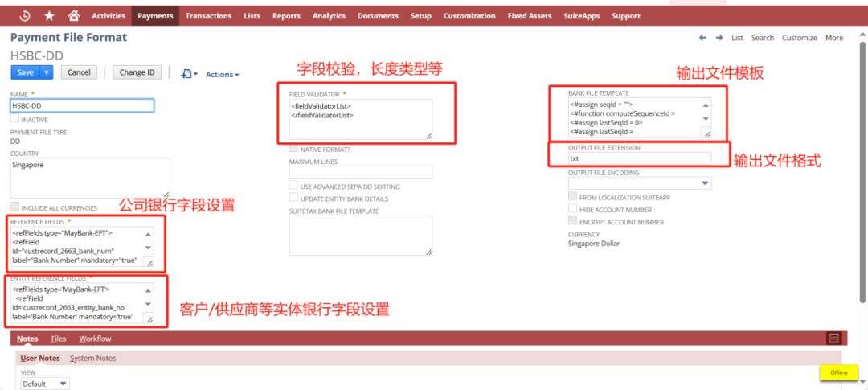Click the Output File Extension field
868x390 pixels.
(640, 158)
